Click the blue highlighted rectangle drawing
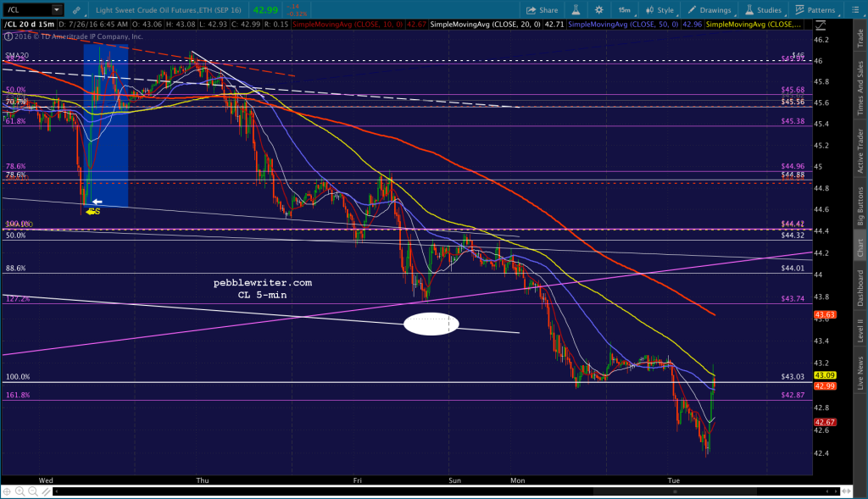 (x=106, y=126)
